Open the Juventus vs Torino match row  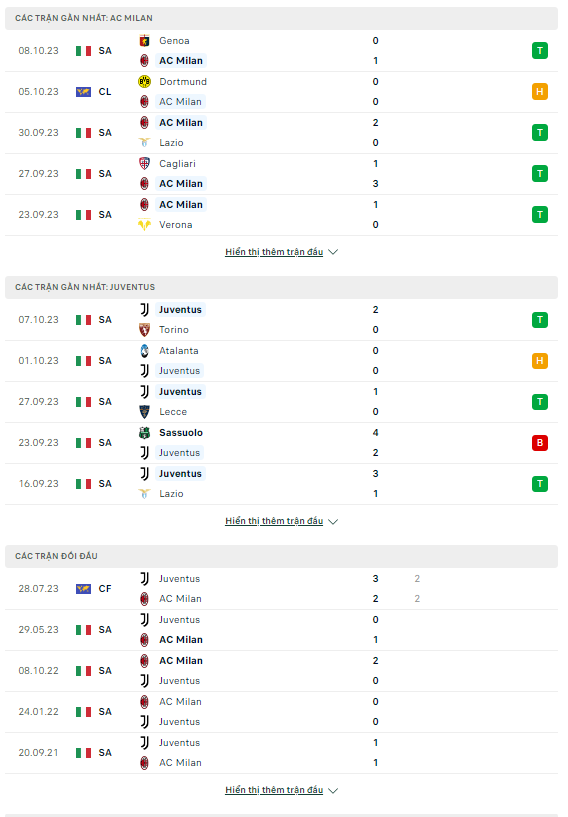tap(281, 320)
